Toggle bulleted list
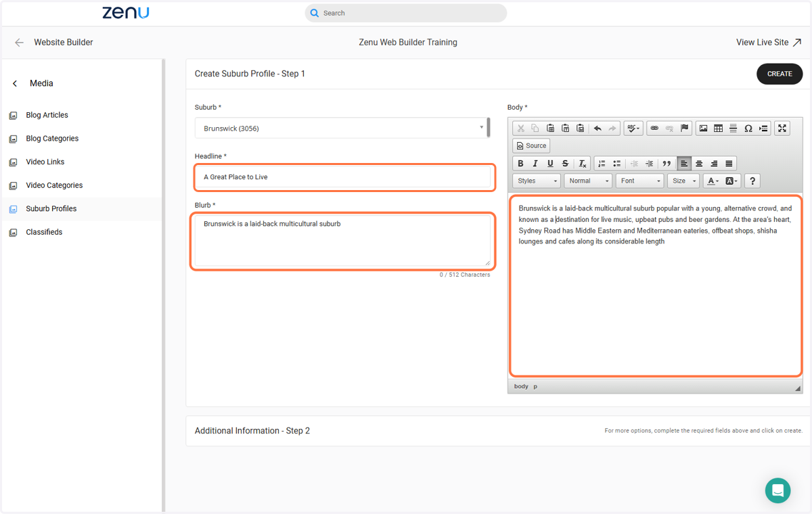This screenshot has width=812, height=514. pos(616,164)
